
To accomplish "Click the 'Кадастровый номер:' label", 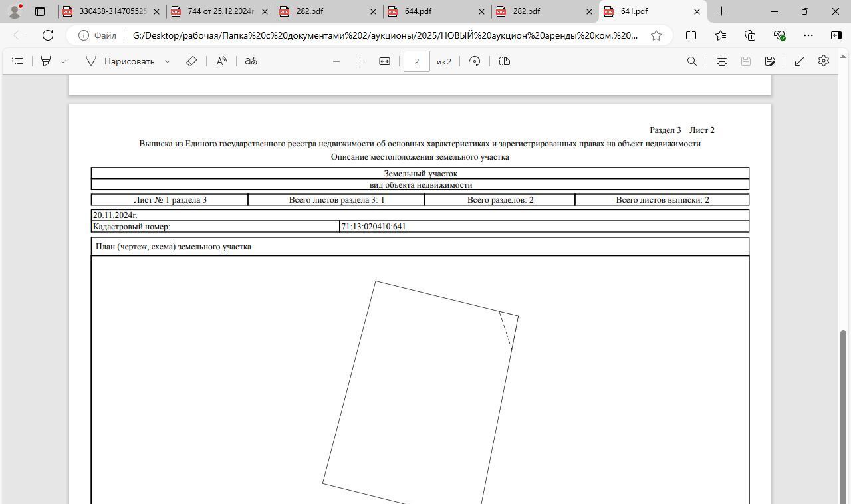I will (132, 227).
